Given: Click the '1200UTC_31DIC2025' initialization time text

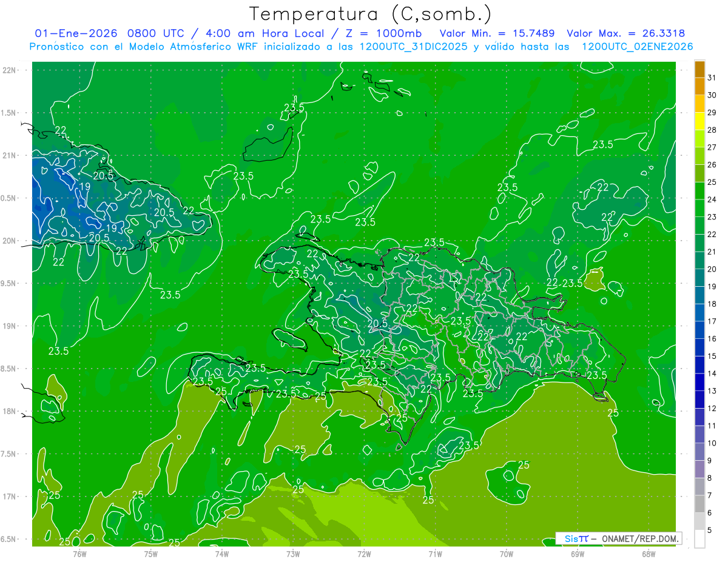Looking at the screenshot, I should (414, 47).
